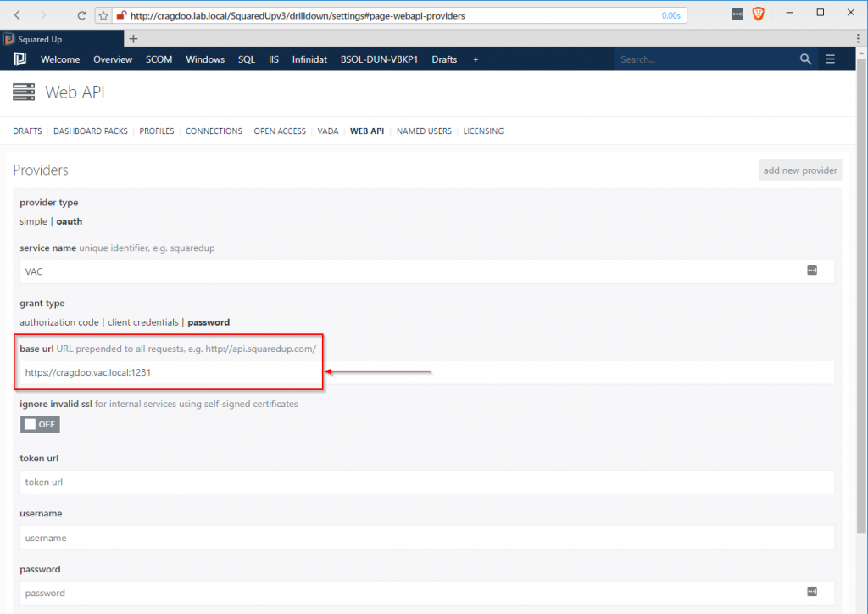The image size is (868, 614).
Task: Click the password input field
Action: [427, 593]
